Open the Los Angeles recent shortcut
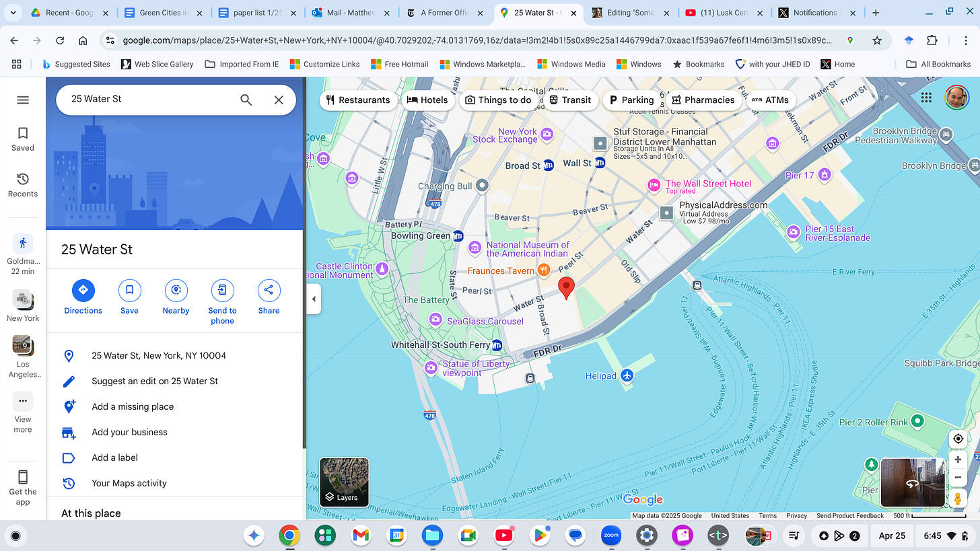Screen dimensions: 980x551 23,357
